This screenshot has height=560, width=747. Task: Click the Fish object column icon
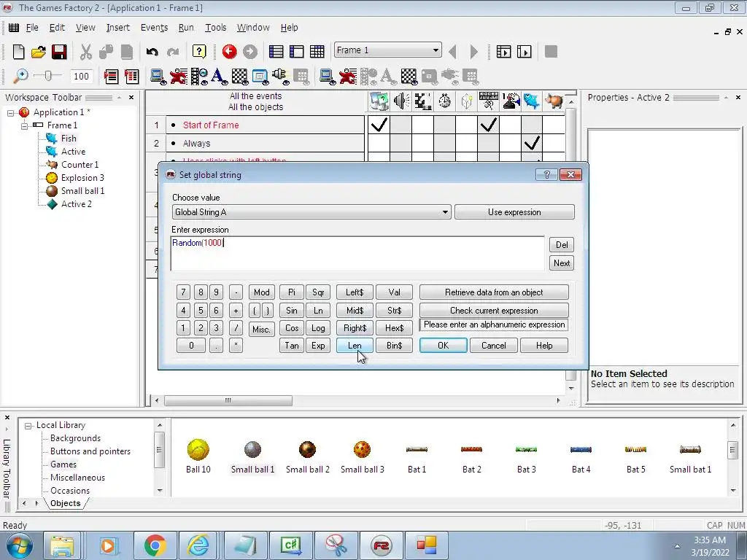click(532, 101)
